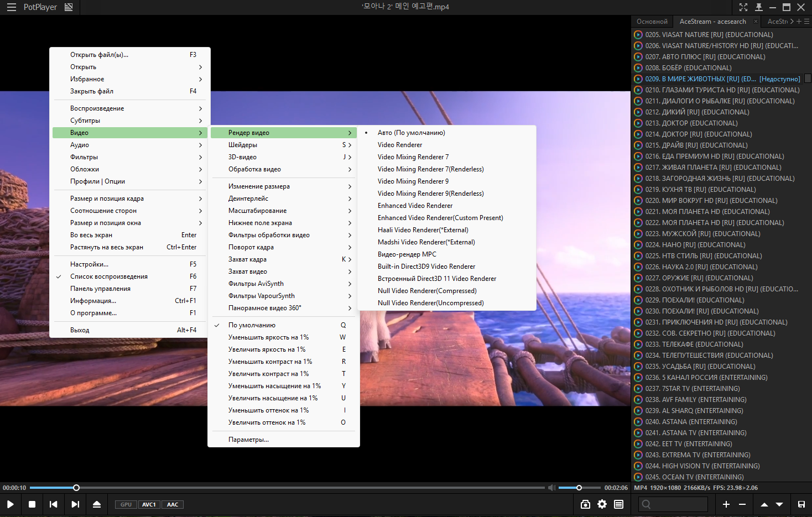The image size is (812, 517).
Task: Click the save playlist floppy icon
Action: (x=801, y=504)
